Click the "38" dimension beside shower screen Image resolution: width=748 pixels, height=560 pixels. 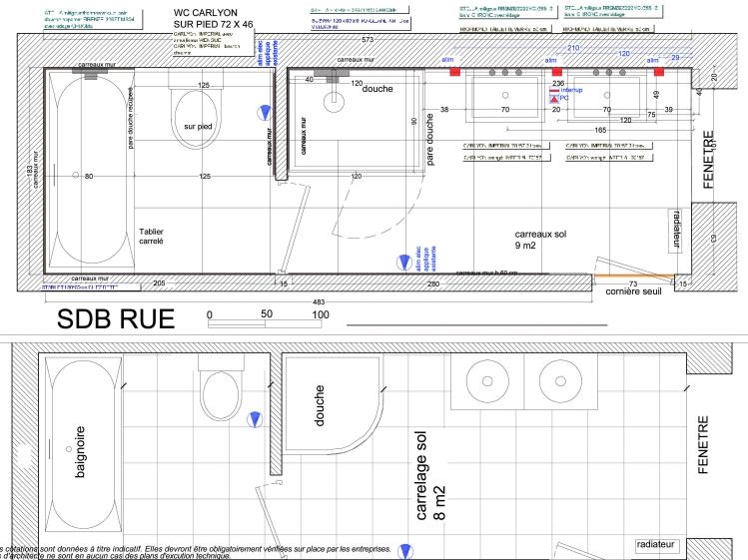(x=444, y=109)
